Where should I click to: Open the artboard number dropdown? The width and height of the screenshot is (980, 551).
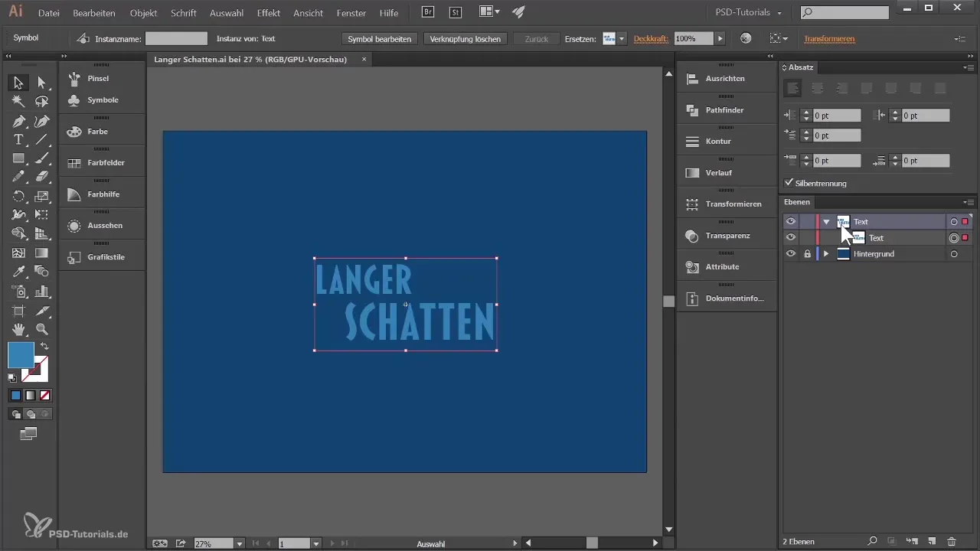pos(316,543)
